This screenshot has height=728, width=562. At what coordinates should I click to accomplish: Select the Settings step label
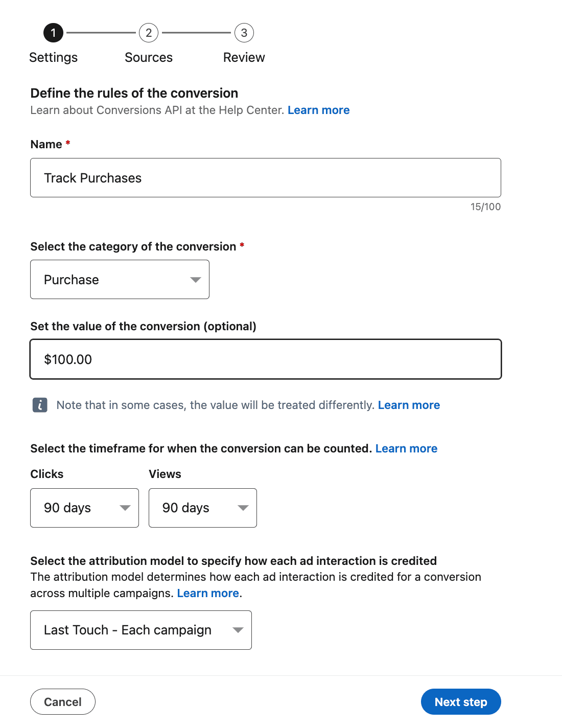[53, 57]
